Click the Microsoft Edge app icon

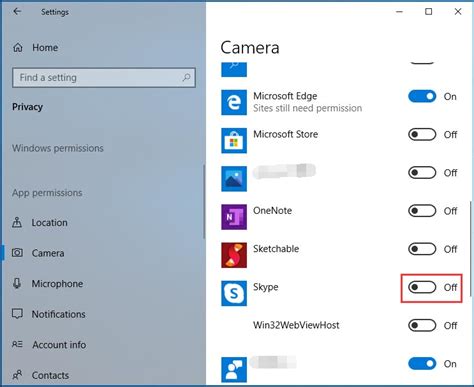(234, 102)
